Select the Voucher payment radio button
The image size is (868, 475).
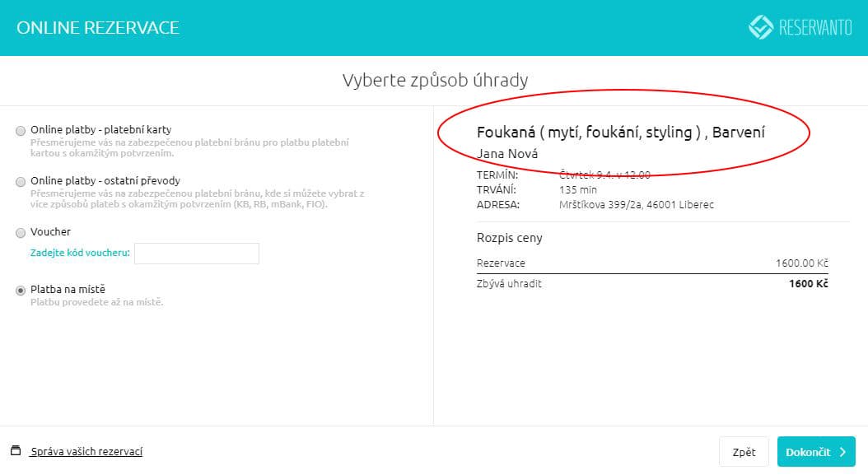pyautogui.click(x=21, y=233)
